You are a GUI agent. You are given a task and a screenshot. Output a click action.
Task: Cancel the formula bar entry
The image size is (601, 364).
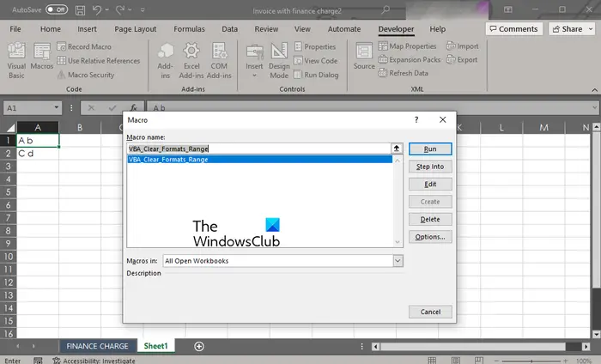point(91,107)
